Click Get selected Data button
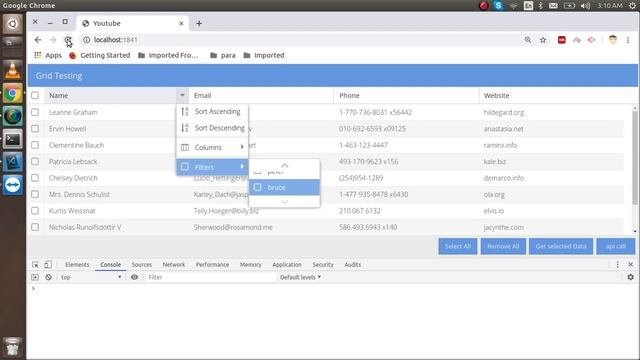The image size is (640, 360). coord(561,246)
